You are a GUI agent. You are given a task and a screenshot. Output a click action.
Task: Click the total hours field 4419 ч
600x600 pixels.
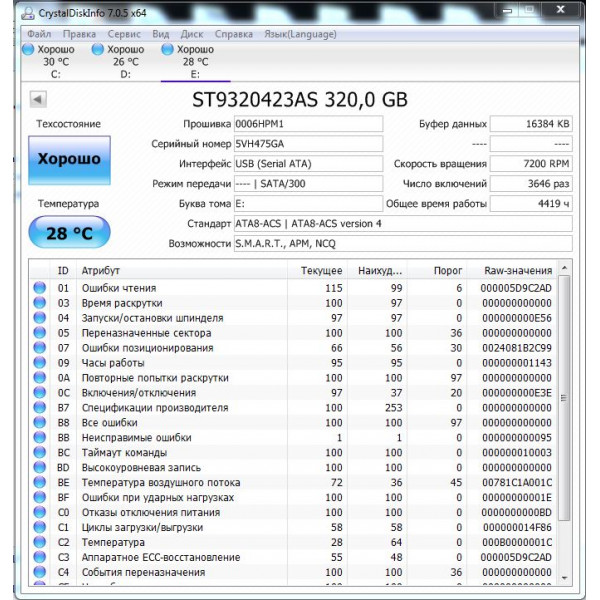531,204
